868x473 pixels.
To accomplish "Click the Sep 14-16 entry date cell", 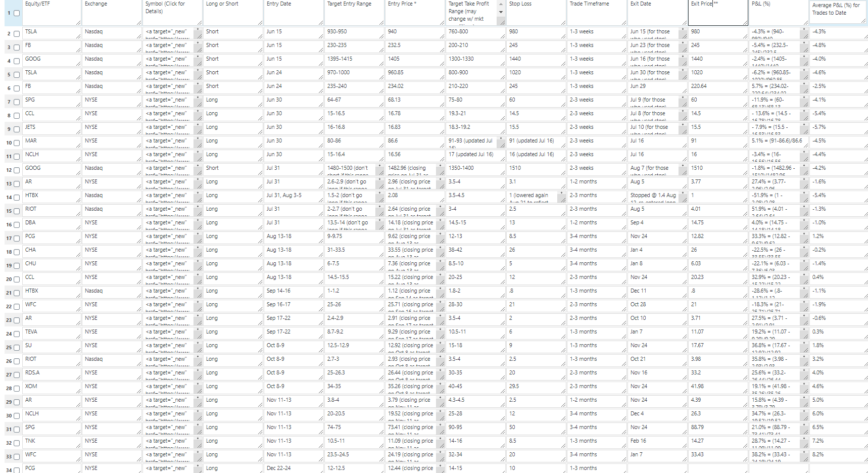I will 294,293.
